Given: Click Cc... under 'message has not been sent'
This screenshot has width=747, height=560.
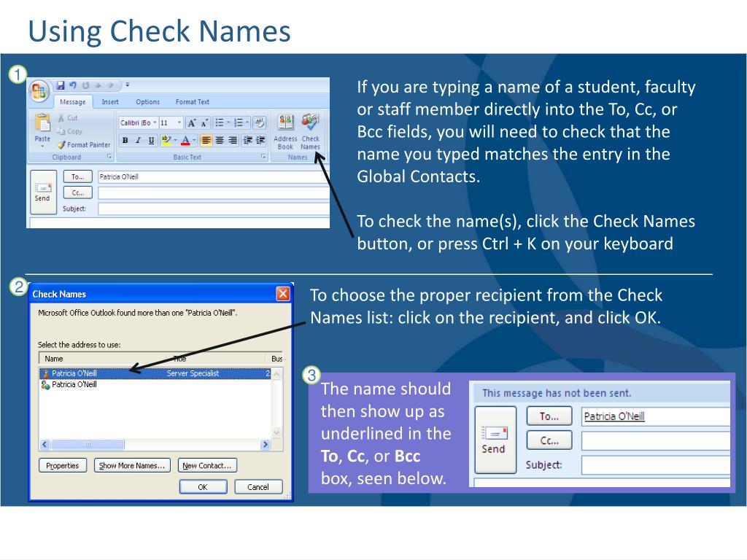Looking at the screenshot, I should click(549, 440).
